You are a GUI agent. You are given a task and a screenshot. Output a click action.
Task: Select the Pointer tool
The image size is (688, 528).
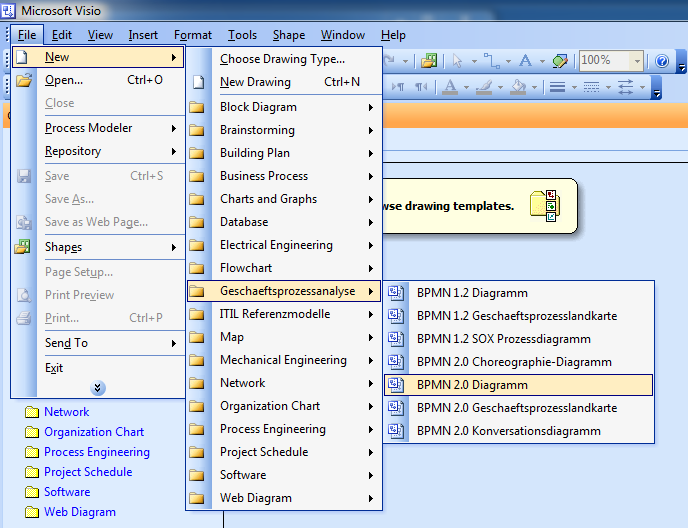point(457,61)
